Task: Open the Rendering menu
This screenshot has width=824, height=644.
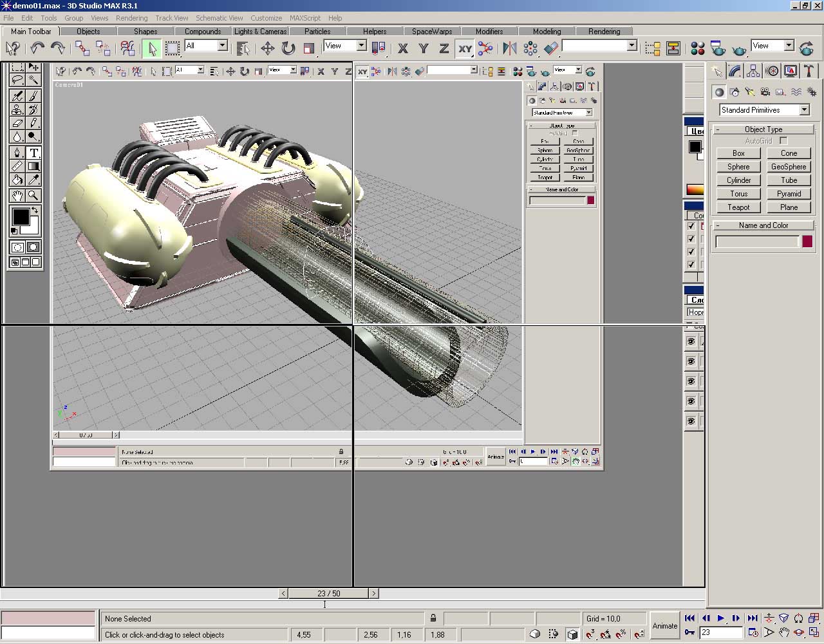Action: (131, 18)
